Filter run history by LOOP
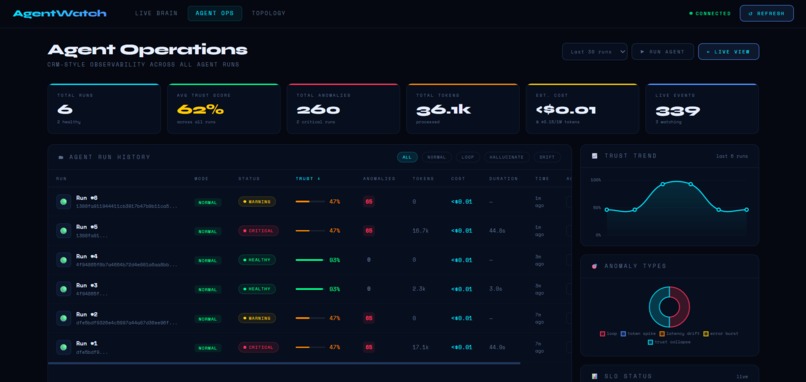The image size is (806, 382). pos(468,157)
